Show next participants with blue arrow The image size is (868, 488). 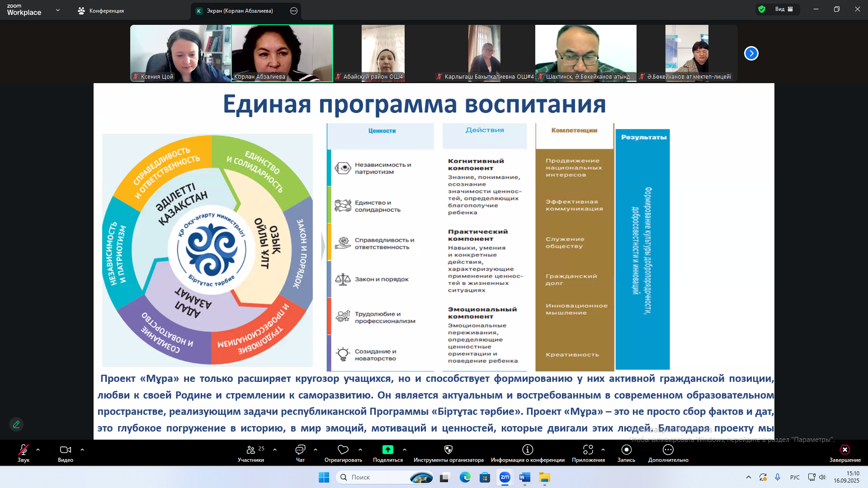click(751, 53)
